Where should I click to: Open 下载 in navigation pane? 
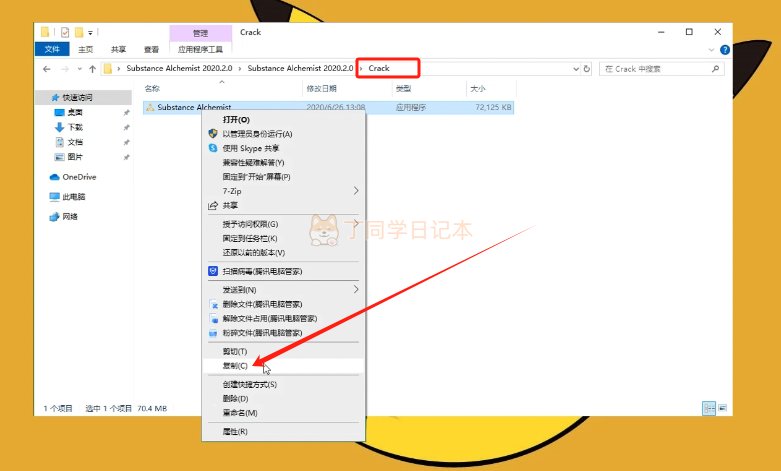[75, 127]
